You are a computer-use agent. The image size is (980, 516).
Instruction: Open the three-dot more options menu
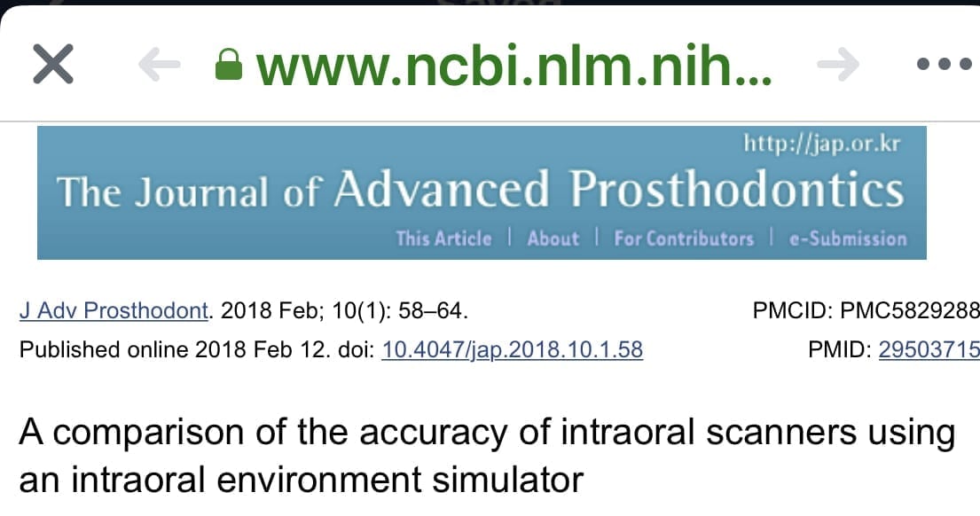(945, 65)
